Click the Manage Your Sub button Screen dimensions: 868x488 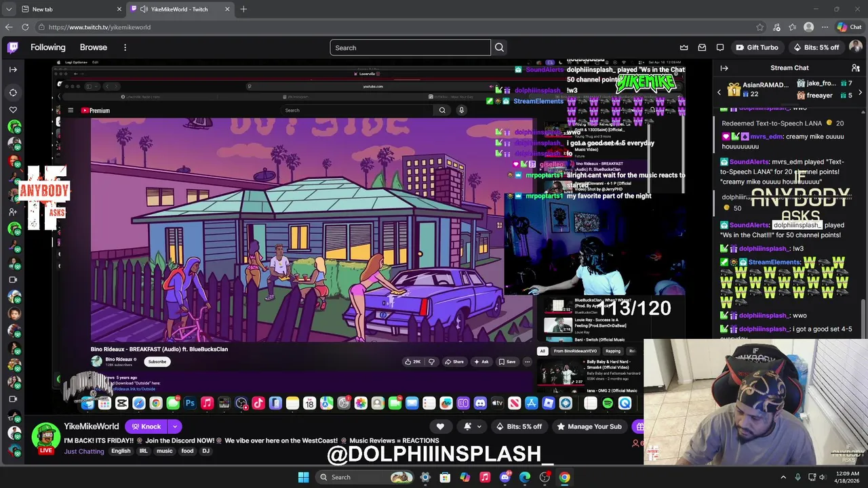click(x=589, y=426)
